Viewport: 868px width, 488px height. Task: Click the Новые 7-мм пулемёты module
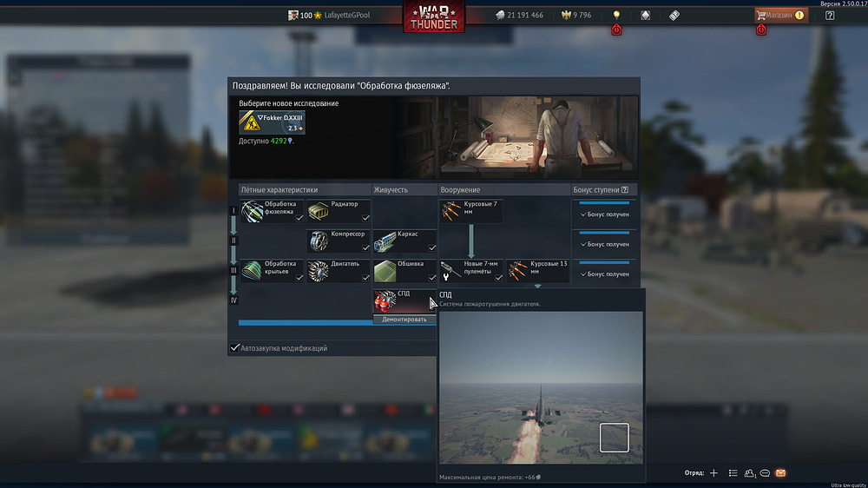pos(452,271)
